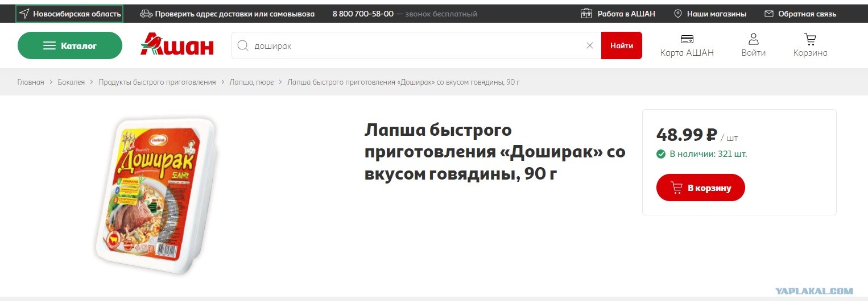The height and width of the screenshot is (308, 868).
Task: Go to Продукты быстрого приготовления breadcrumb
Action: point(157,82)
